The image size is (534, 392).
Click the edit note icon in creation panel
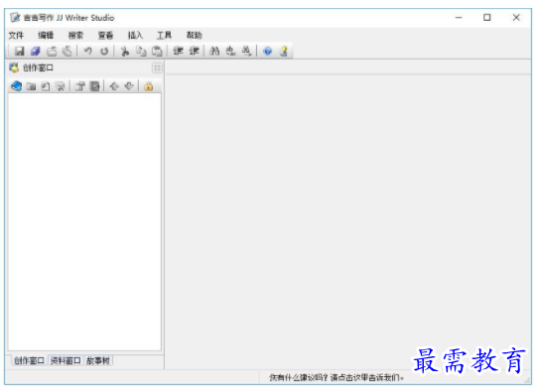[94, 86]
